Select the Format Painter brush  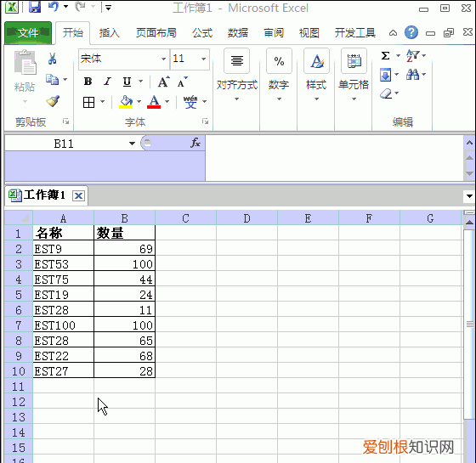click(53, 101)
